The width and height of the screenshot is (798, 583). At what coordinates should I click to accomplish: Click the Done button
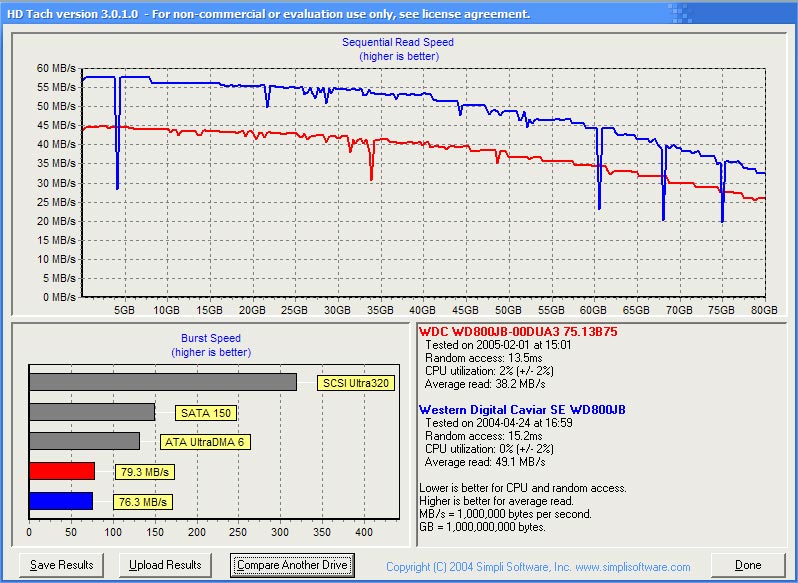(748, 565)
